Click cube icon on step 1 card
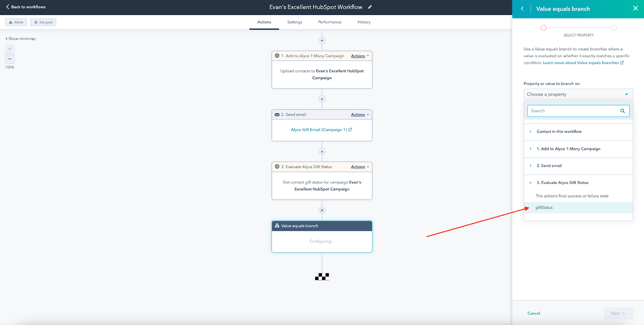 (x=277, y=56)
